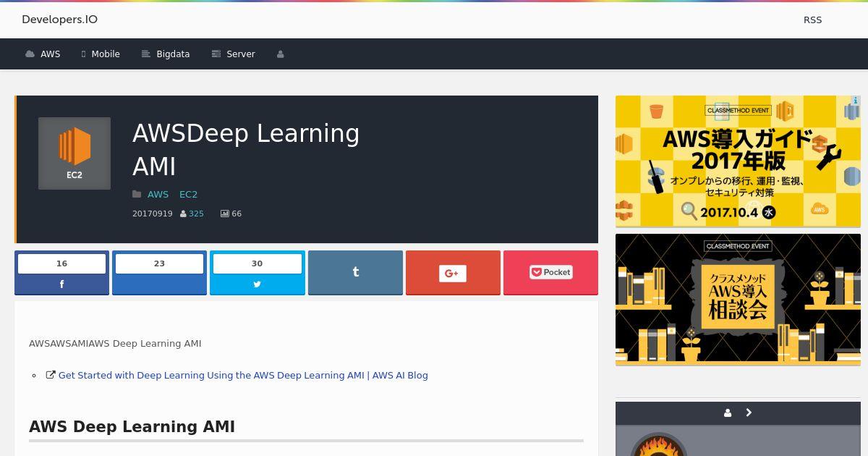Click the author avatar image in sidebar
Viewport: 868px width, 456px height.
(x=659, y=444)
